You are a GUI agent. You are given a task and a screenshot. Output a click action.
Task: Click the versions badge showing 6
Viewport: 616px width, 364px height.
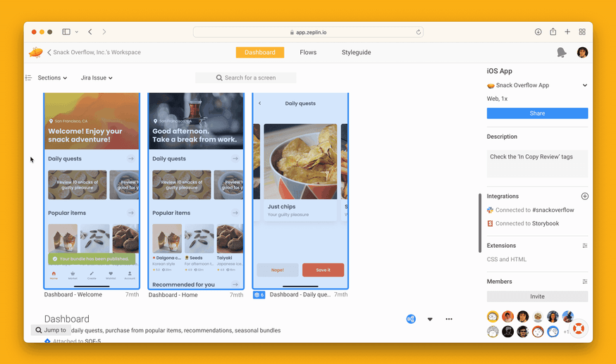click(x=259, y=294)
